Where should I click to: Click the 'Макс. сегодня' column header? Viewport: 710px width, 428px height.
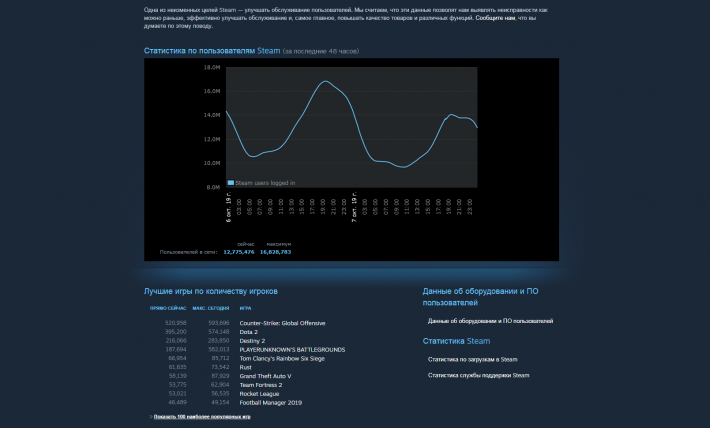click(x=211, y=308)
